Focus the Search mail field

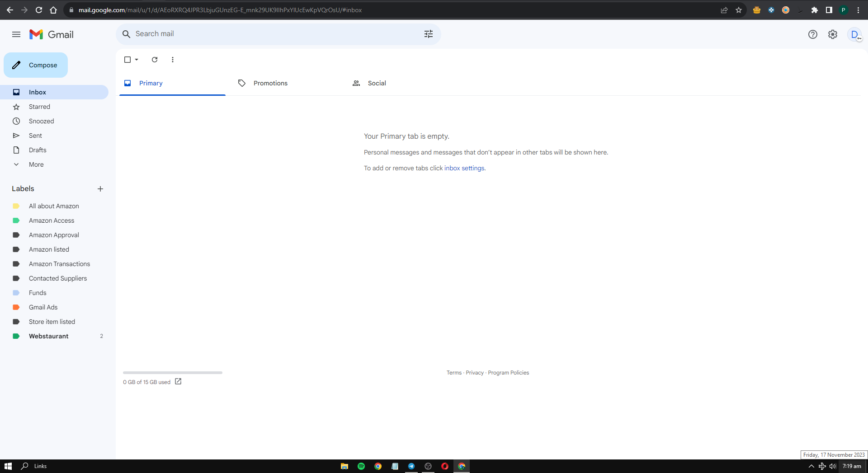click(278, 34)
